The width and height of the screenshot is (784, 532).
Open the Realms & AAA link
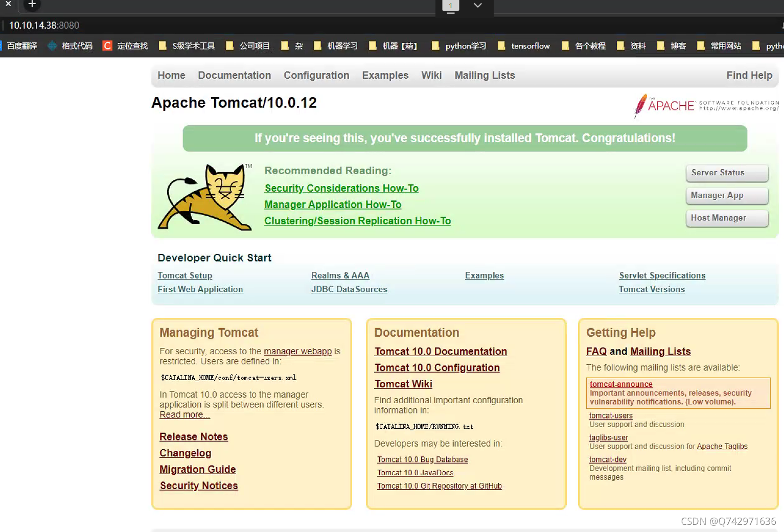(x=340, y=275)
